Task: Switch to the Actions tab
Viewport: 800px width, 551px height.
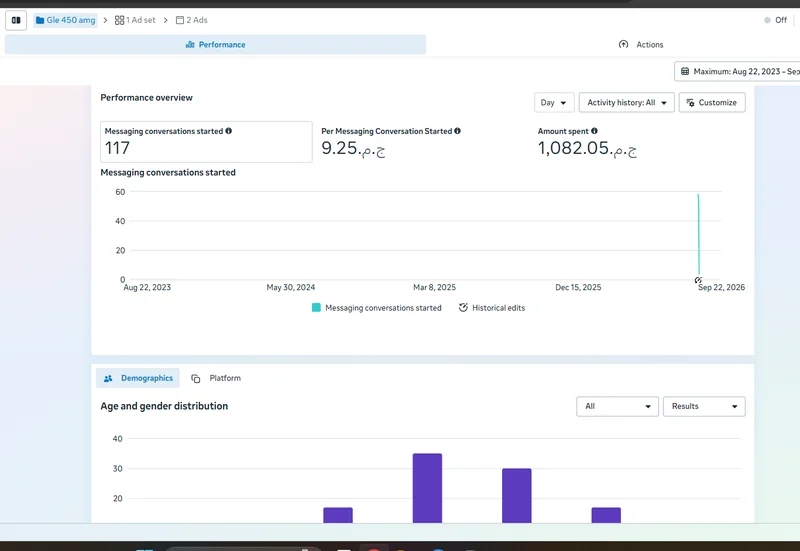Action: point(641,45)
